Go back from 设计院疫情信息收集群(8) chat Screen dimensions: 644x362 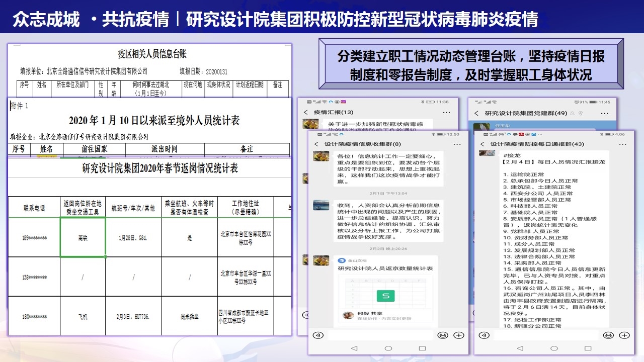pos(316,144)
